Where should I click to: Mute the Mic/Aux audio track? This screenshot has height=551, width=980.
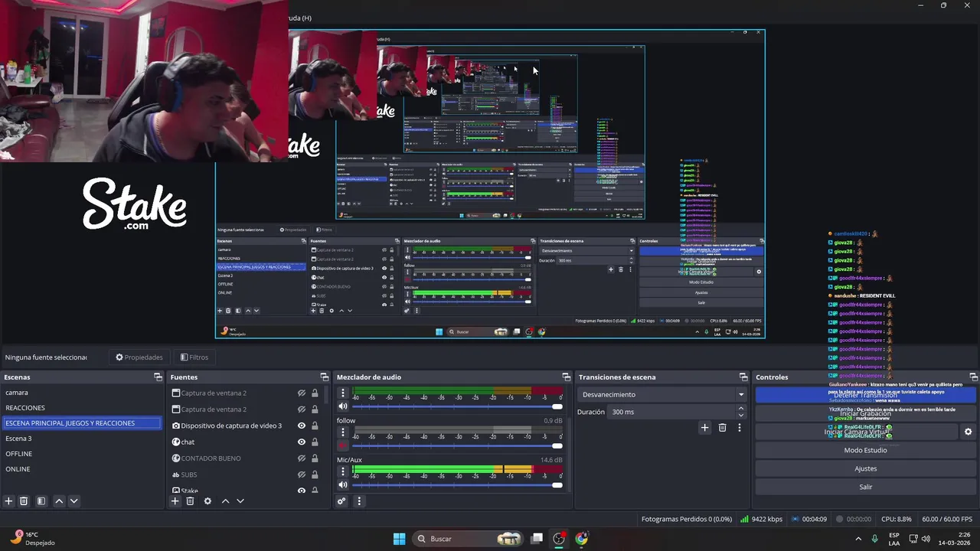click(x=343, y=484)
